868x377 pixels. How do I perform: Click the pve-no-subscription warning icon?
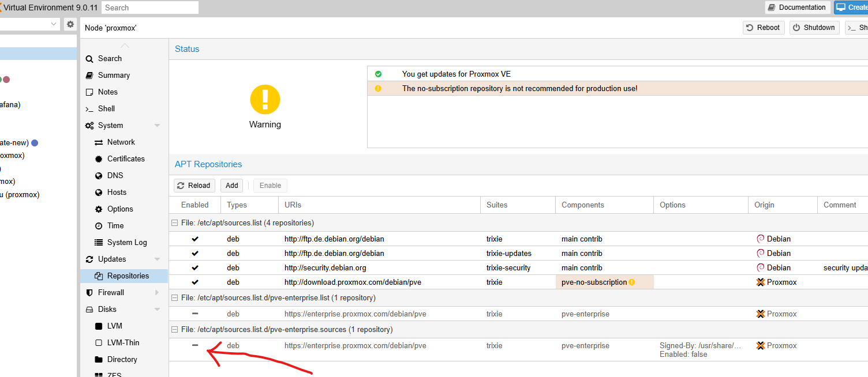click(632, 282)
